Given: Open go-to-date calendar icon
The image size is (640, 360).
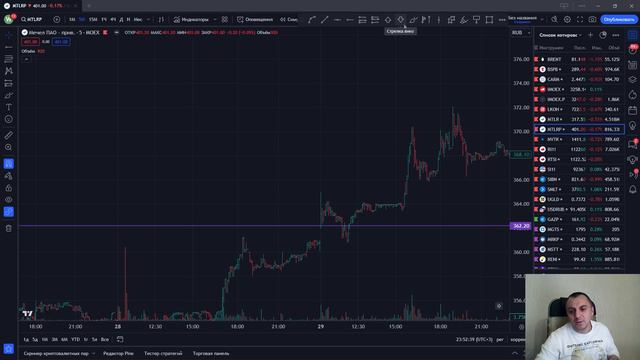Looking at the screenshot, I should [120, 340].
